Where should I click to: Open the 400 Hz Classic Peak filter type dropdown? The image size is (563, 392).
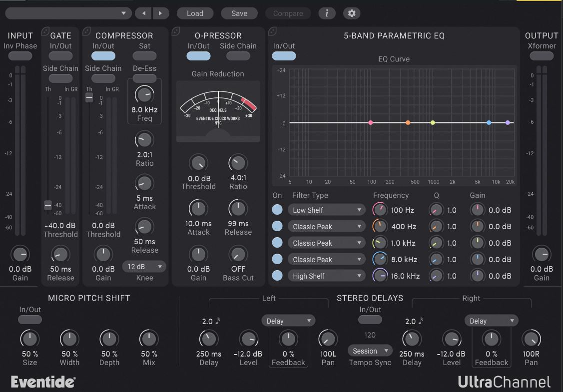(326, 227)
